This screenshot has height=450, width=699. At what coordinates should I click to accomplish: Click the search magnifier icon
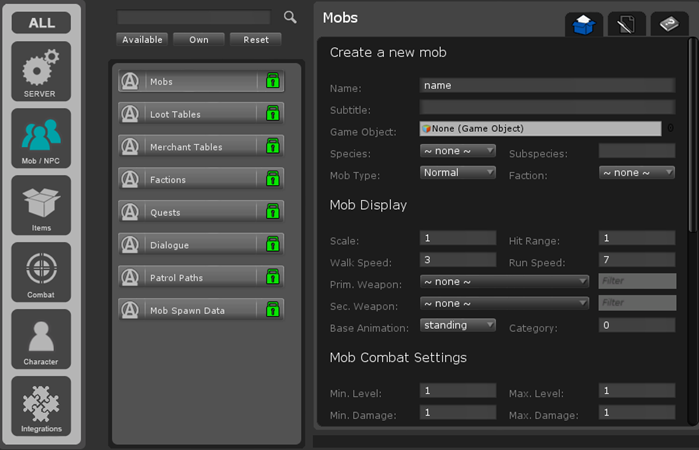(290, 17)
